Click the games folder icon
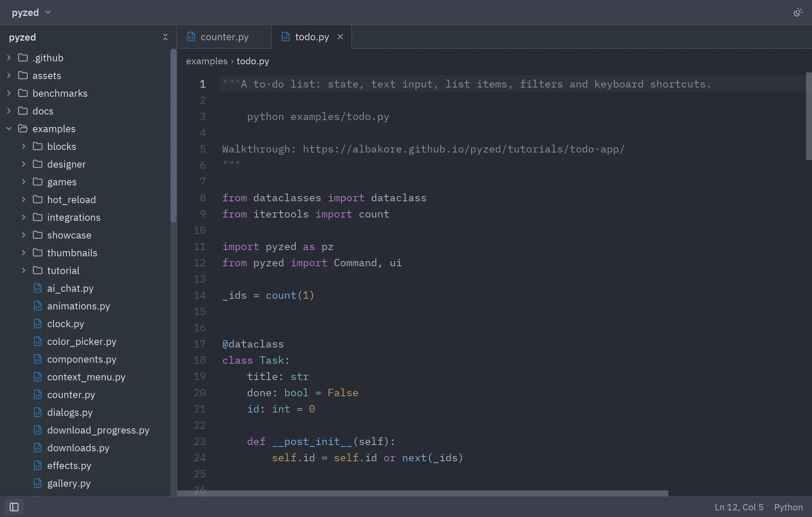The height and width of the screenshot is (517, 812). click(38, 182)
